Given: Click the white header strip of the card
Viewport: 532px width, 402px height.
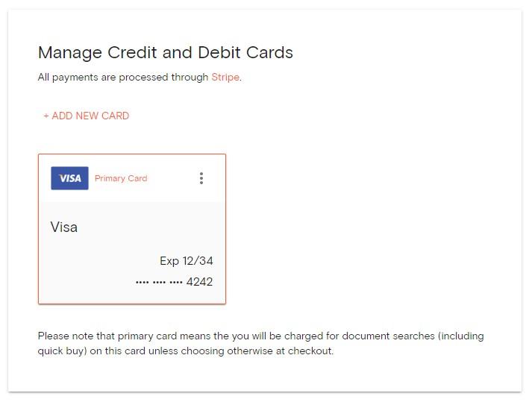Looking at the screenshot, I should coord(132,178).
